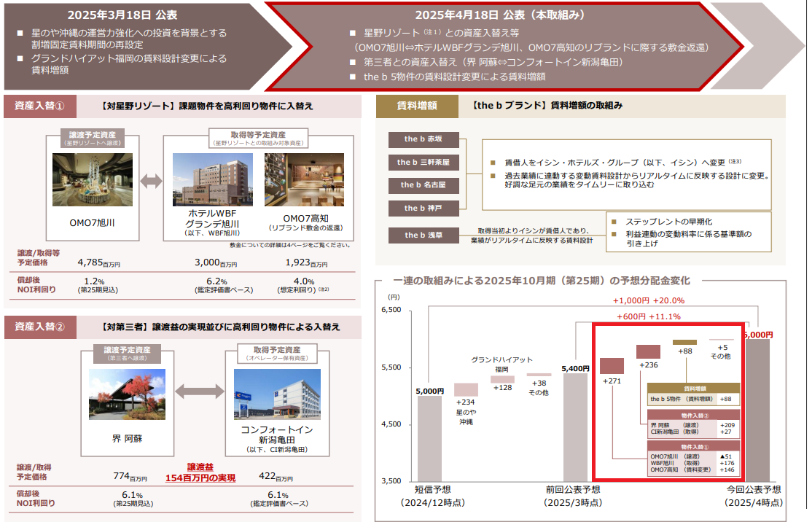Click the 4.0% assumed yield value
Viewport: 812px width, 522px height.
(x=304, y=281)
